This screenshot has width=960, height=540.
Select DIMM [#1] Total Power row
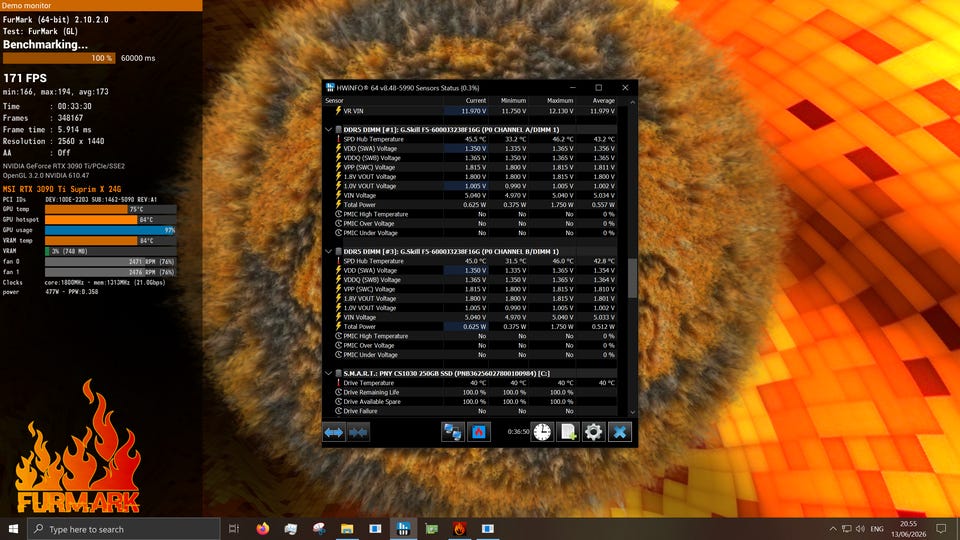[470, 204]
